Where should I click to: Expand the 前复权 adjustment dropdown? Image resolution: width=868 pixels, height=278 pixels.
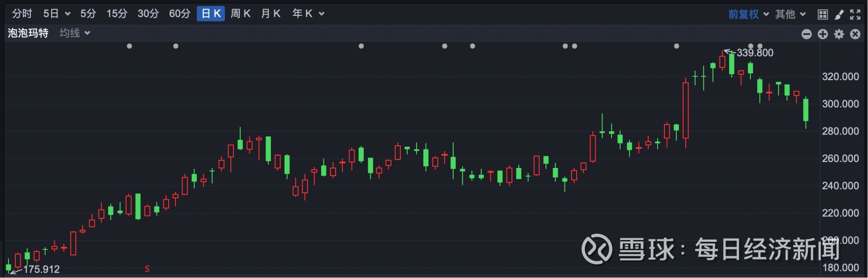(x=749, y=14)
